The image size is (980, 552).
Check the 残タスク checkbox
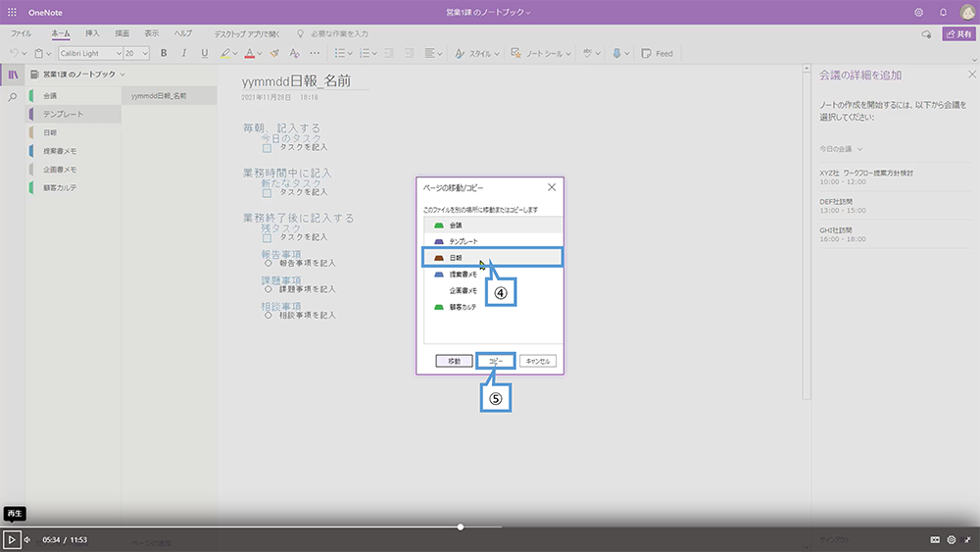[267, 238]
